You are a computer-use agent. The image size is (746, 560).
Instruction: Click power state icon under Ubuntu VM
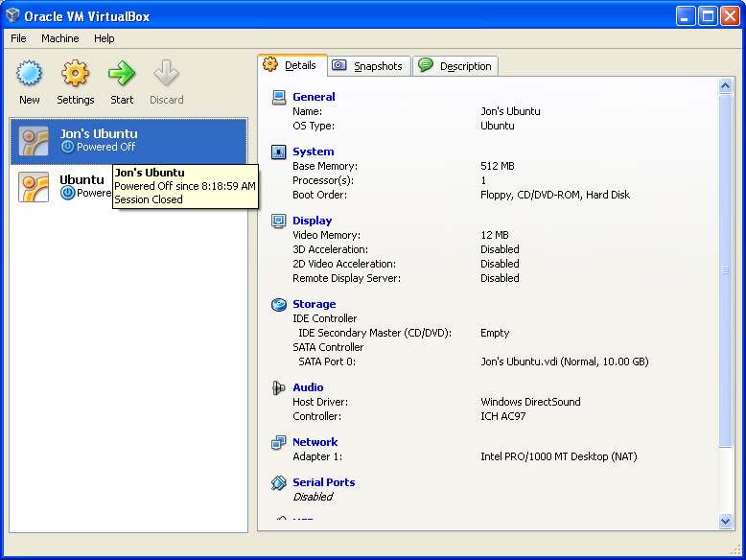point(67,193)
